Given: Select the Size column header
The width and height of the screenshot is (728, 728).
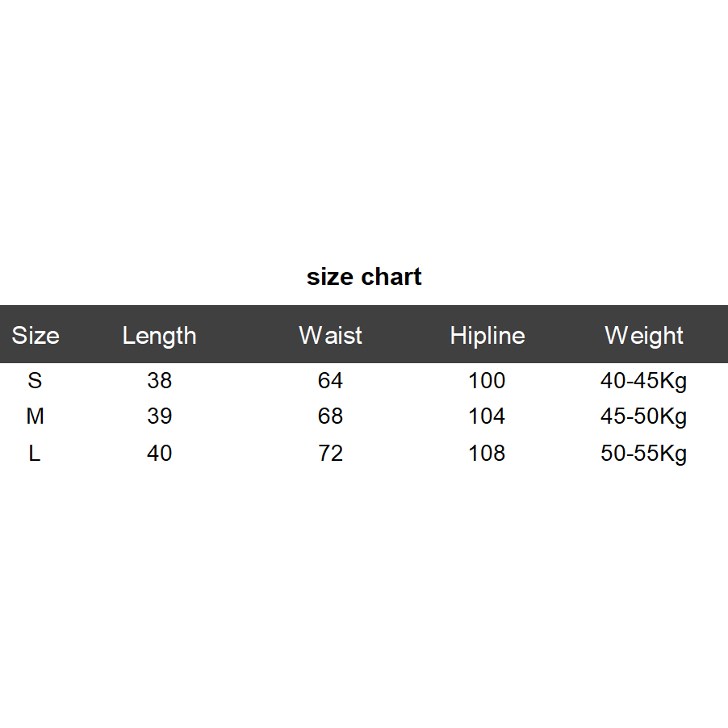Looking at the screenshot, I should click(36, 335).
